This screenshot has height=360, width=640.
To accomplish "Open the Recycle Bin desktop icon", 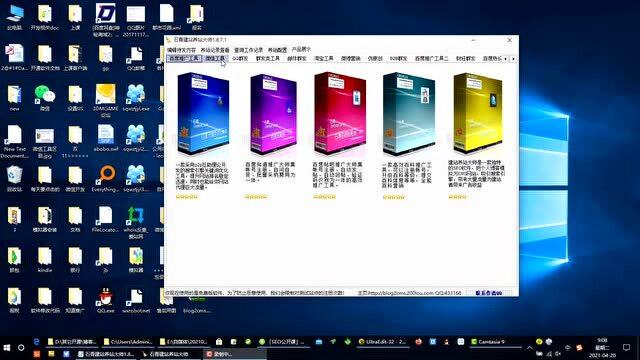I will [x=14, y=179].
